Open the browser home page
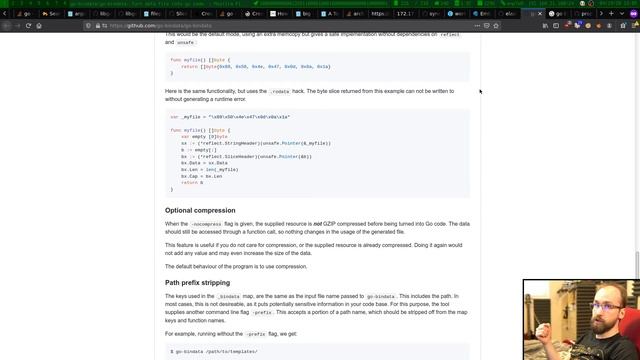Viewport: 640px width, 360px height. pos(39,26)
